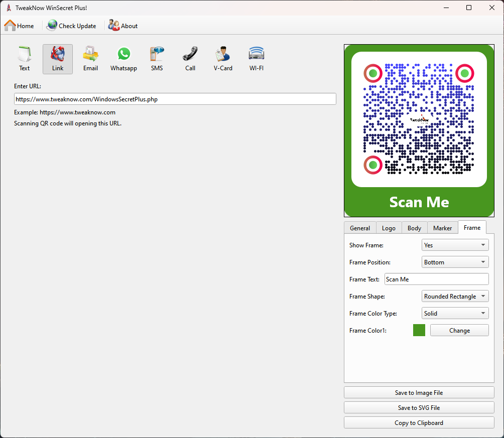Image resolution: width=504 pixels, height=438 pixels.
Task: Maximize the TweakNow window
Action: pos(469,8)
